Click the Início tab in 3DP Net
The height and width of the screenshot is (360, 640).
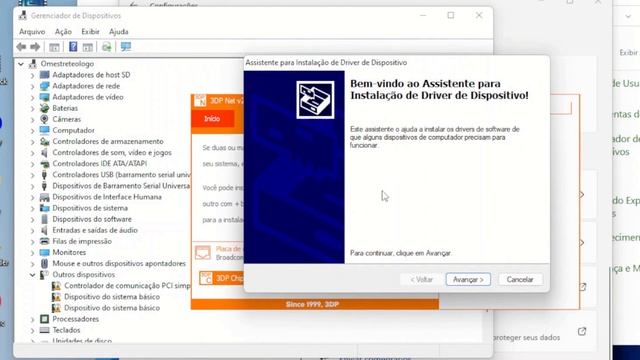point(212,119)
